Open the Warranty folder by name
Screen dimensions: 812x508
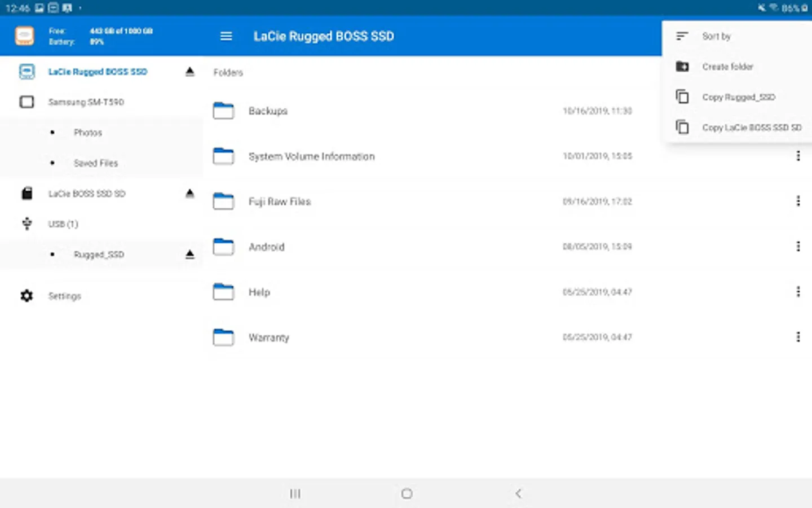click(269, 338)
